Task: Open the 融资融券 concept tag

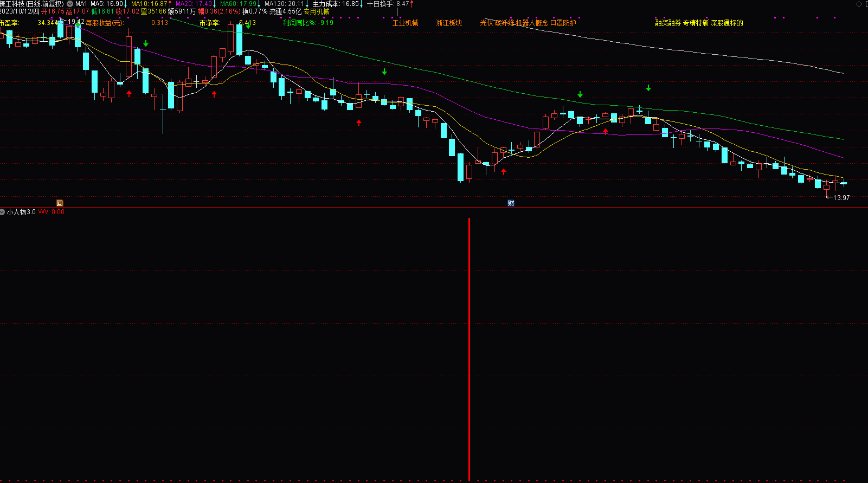Action: coord(668,23)
